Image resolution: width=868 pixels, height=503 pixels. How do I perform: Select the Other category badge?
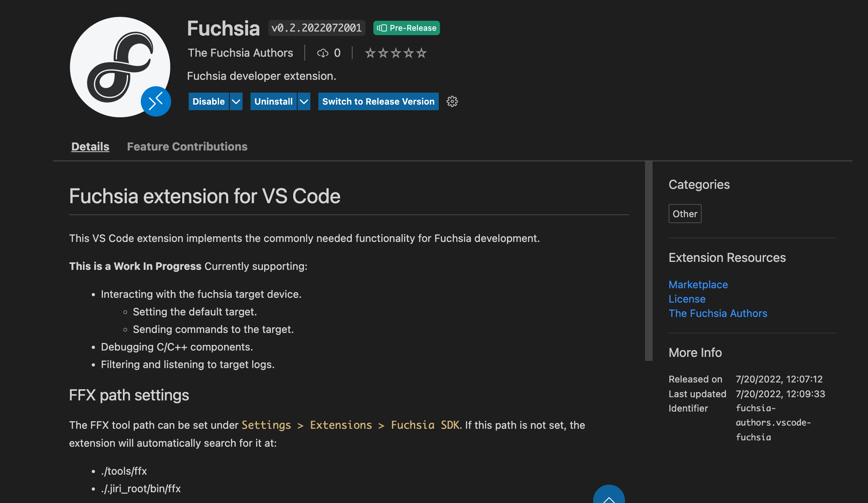coord(685,214)
